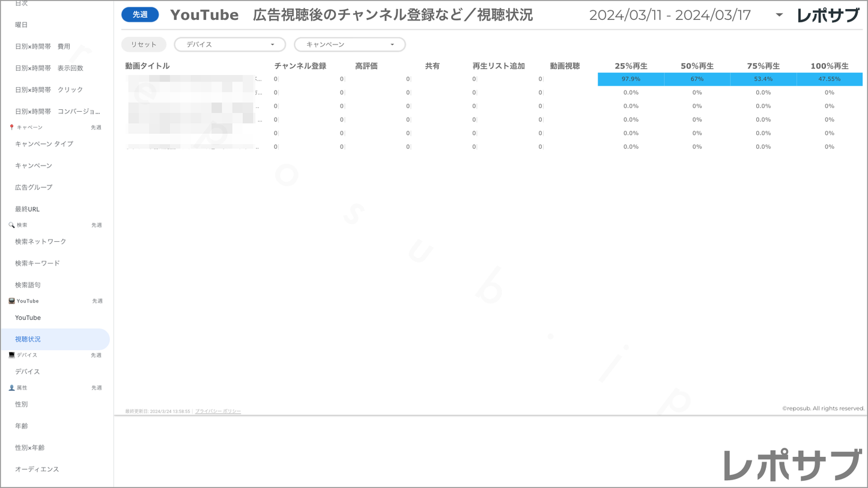Image resolution: width=868 pixels, height=488 pixels.
Task: Click the large レポサブ logo in the footer
Action: [791, 465]
